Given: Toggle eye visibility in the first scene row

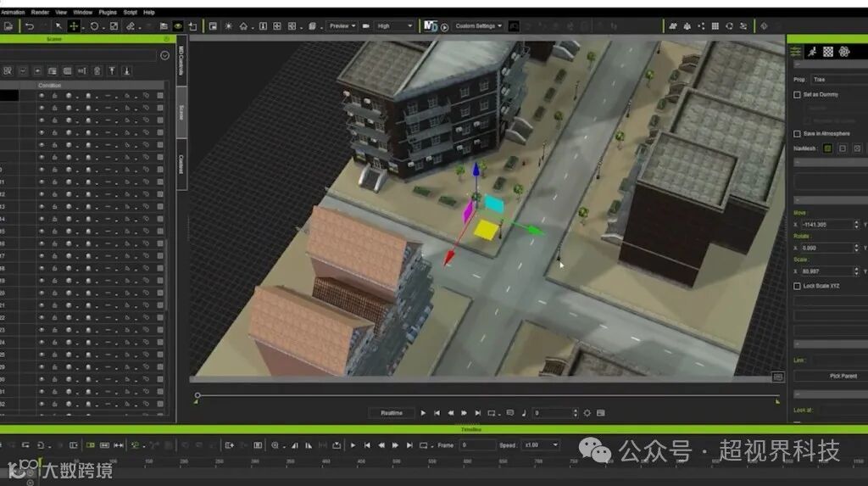Looking at the screenshot, I should click(x=42, y=95).
